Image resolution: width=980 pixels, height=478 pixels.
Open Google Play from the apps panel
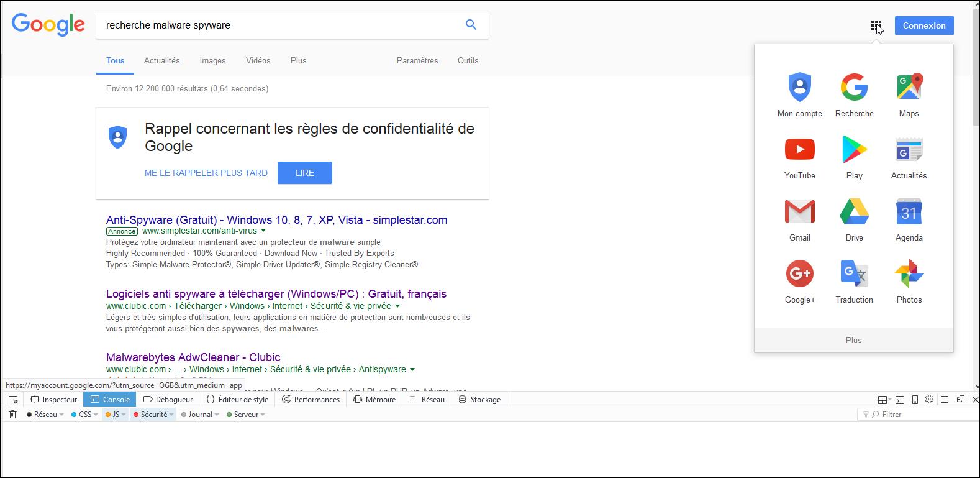[855, 157]
